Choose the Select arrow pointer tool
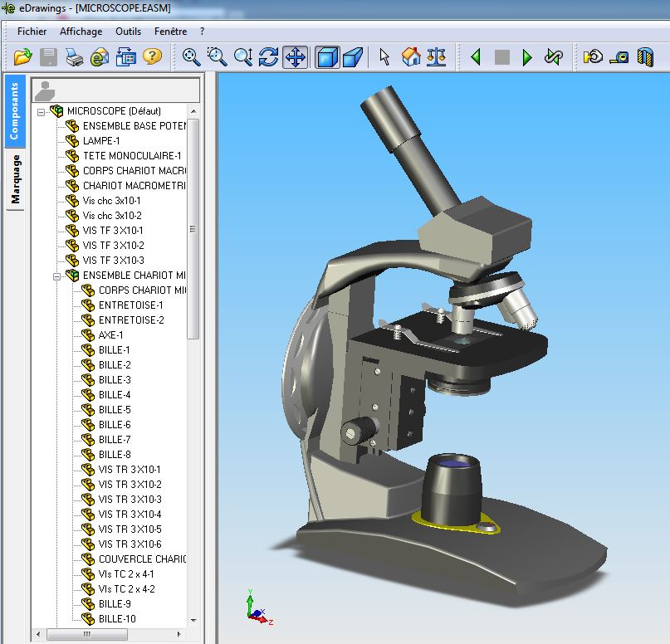 pos(384,56)
